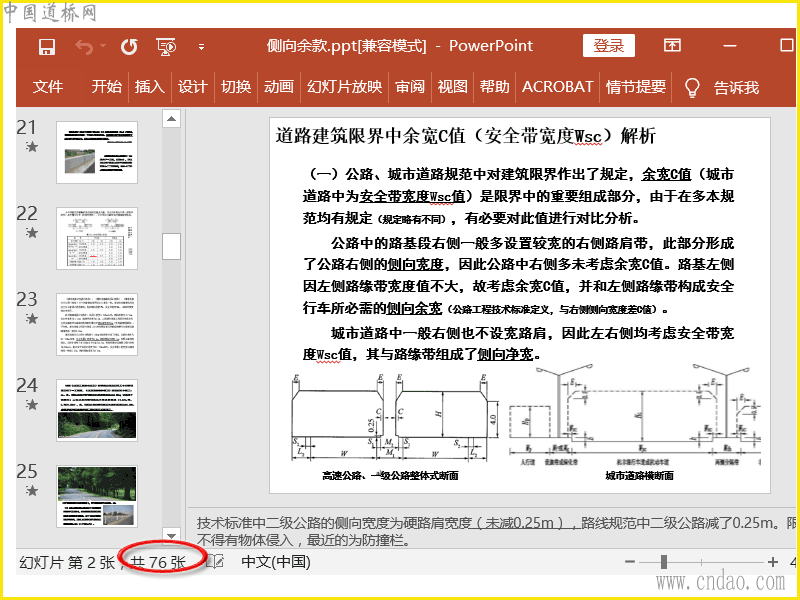Open the 设计 ribbon tab
Screen dimensions: 800x600
pos(192,87)
